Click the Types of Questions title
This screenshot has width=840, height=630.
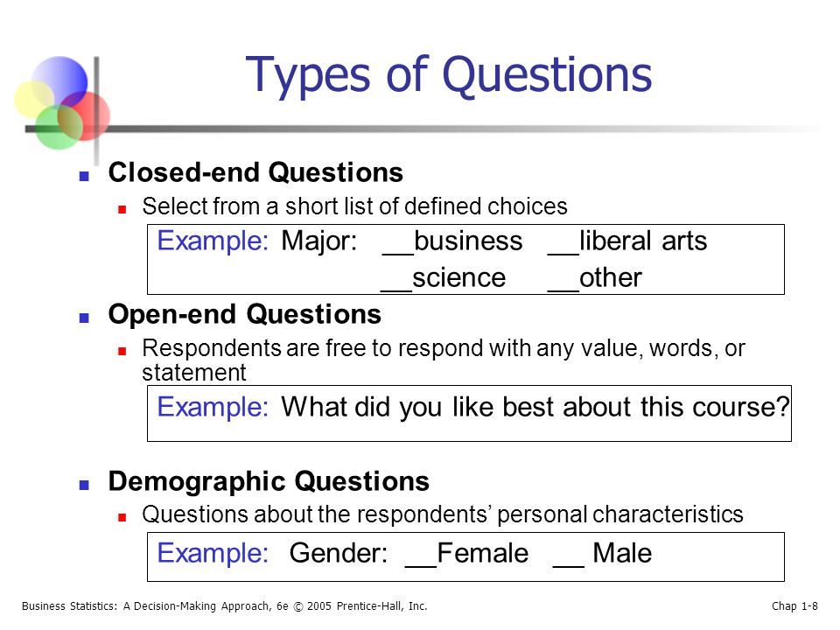pyautogui.click(x=449, y=75)
